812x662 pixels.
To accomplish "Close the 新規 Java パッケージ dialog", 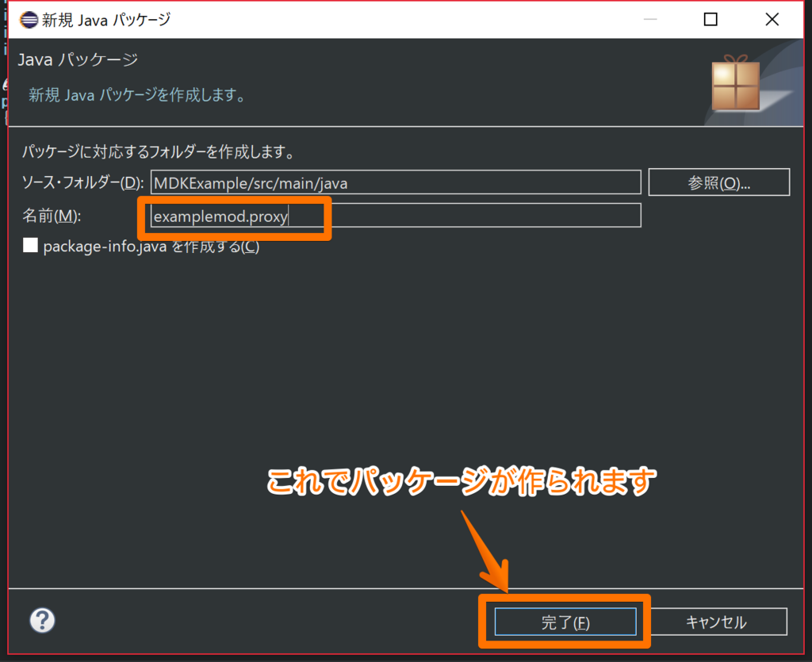I will click(x=772, y=20).
